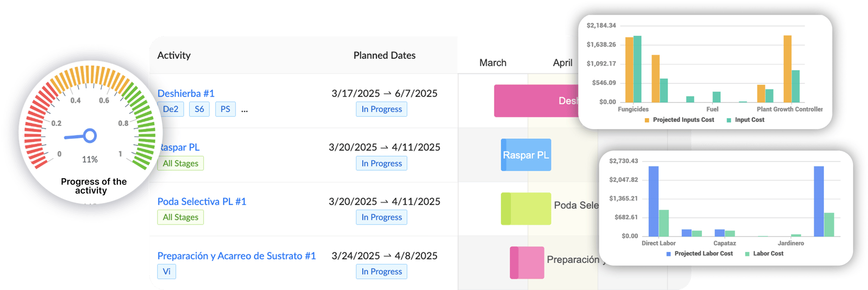The image size is (868, 290).
Task: Click the progress gauge showing 11%
Action: [x=90, y=135]
